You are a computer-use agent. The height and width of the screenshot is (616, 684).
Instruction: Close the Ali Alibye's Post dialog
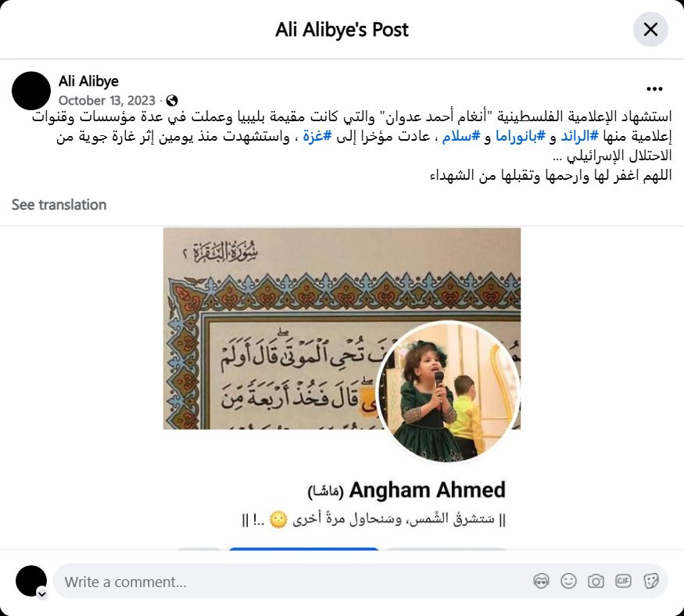coord(650,30)
